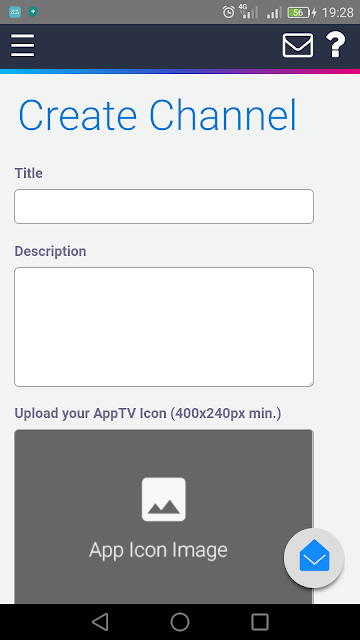Tap the floating blue open-envelope button
The height and width of the screenshot is (640, 360).
click(x=314, y=558)
